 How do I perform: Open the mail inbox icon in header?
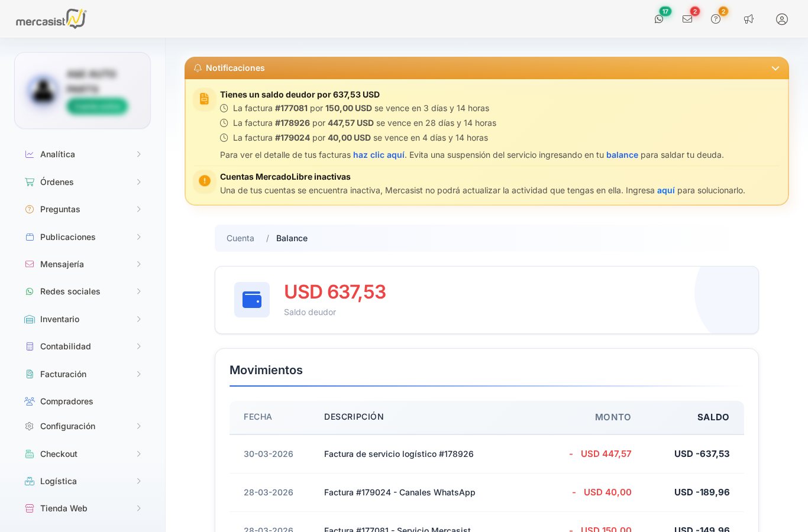click(x=687, y=19)
